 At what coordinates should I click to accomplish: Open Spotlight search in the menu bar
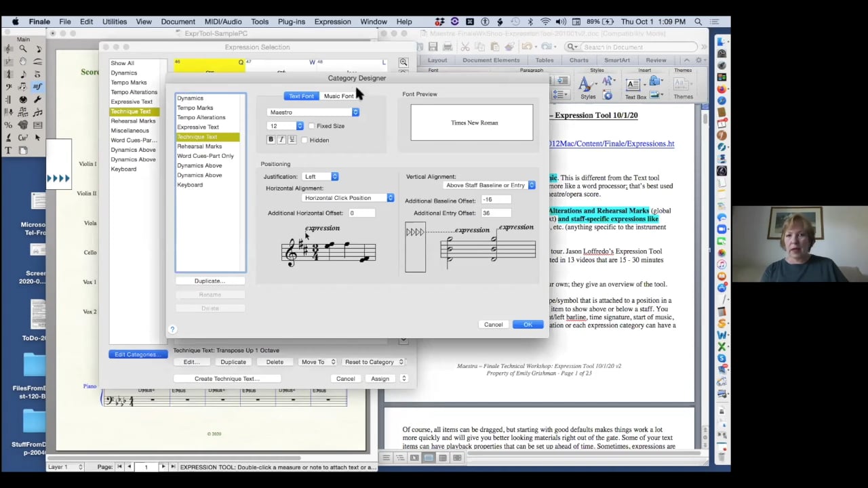[x=698, y=22]
